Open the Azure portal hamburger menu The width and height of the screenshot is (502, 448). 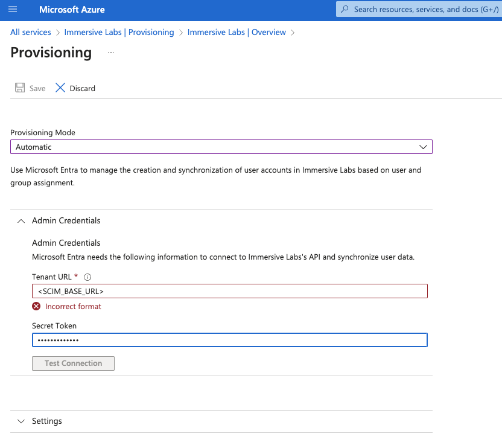pyautogui.click(x=13, y=9)
